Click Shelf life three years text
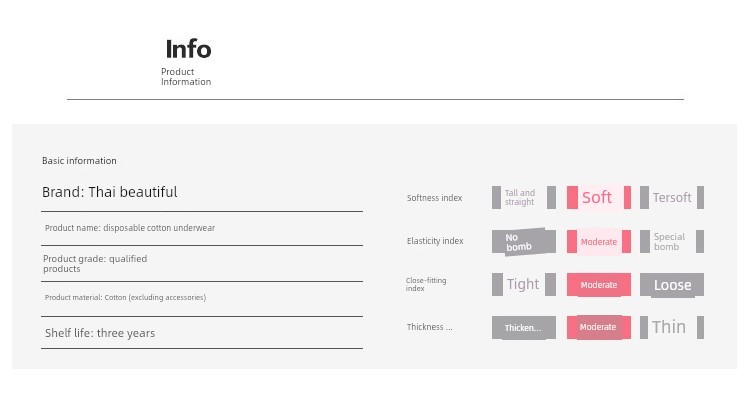The height and width of the screenshot is (395, 750). pyautogui.click(x=100, y=333)
